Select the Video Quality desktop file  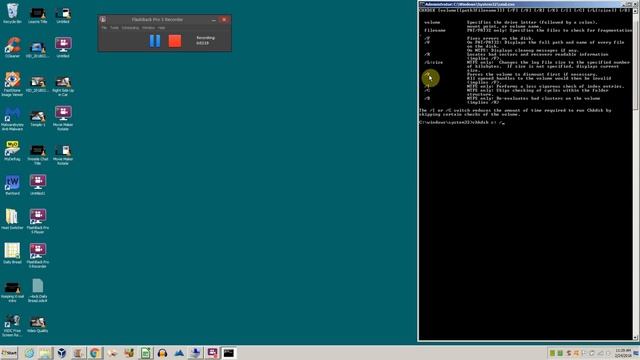tap(38, 324)
